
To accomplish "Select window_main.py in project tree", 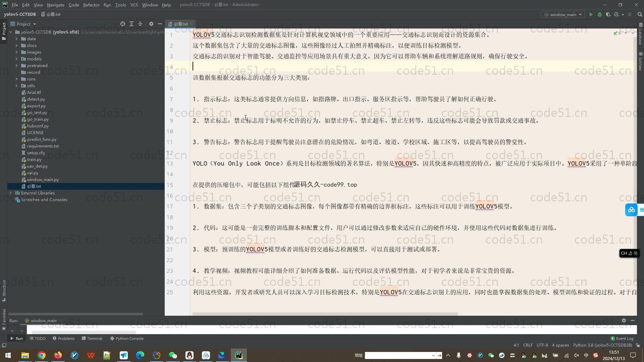I will [x=43, y=180].
